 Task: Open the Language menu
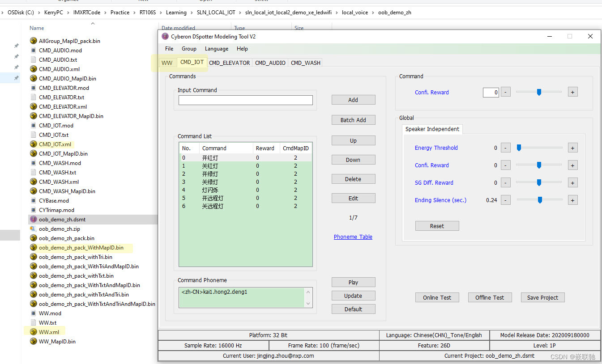[217, 49]
